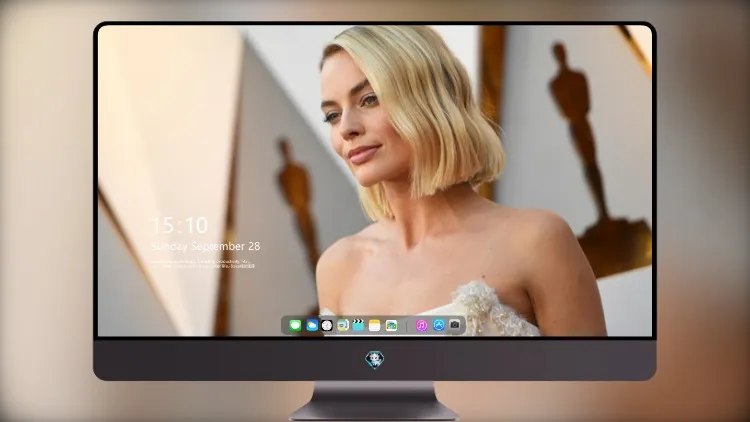Image resolution: width=750 pixels, height=422 pixels.
Task: Launch the Weather app from the dock
Action: (312, 325)
